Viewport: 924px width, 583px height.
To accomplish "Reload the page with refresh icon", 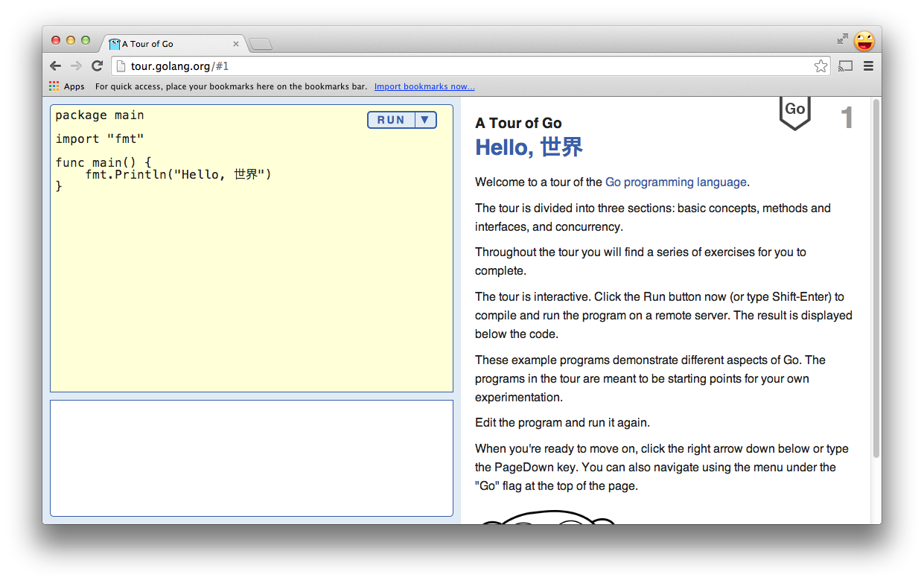I will tap(97, 66).
